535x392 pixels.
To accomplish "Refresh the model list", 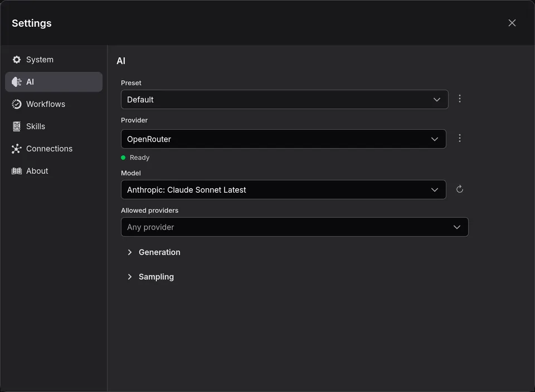I will click(x=460, y=189).
